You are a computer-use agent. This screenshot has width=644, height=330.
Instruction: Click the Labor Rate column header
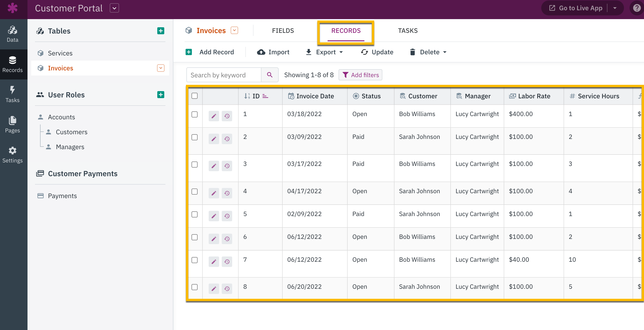pyautogui.click(x=534, y=96)
